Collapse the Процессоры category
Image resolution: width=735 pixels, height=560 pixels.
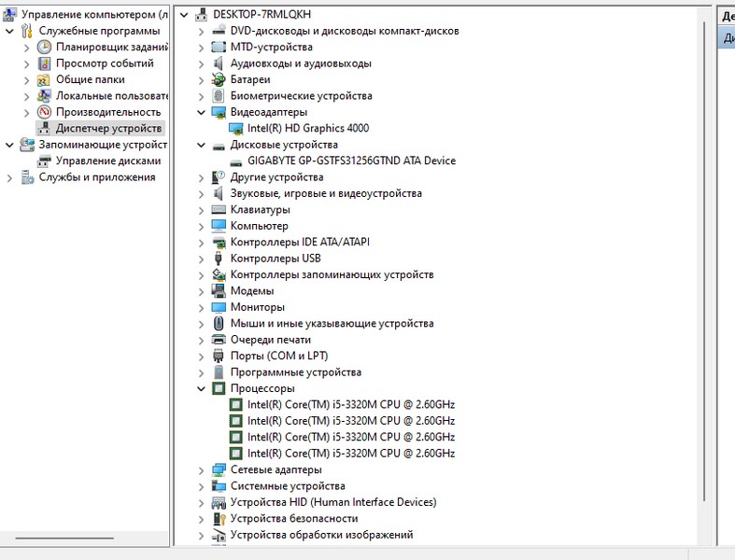point(201,388)
